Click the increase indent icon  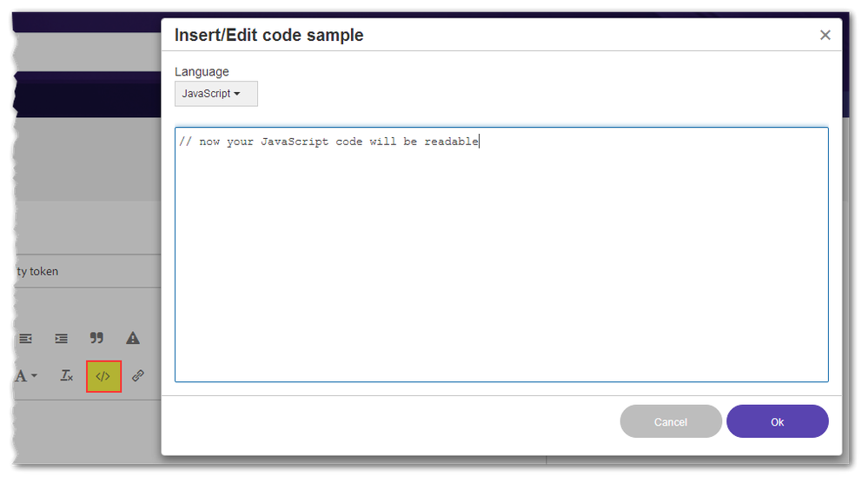(61, 338)
